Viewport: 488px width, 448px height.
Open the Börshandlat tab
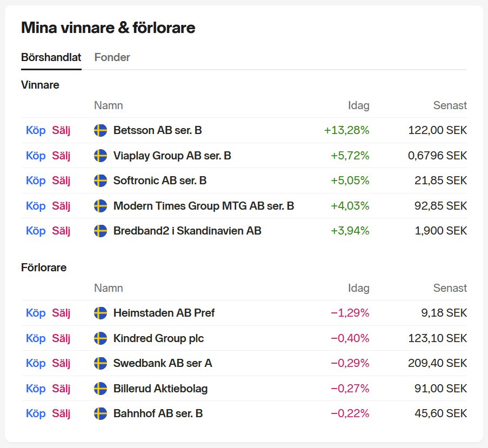(51, 57)
